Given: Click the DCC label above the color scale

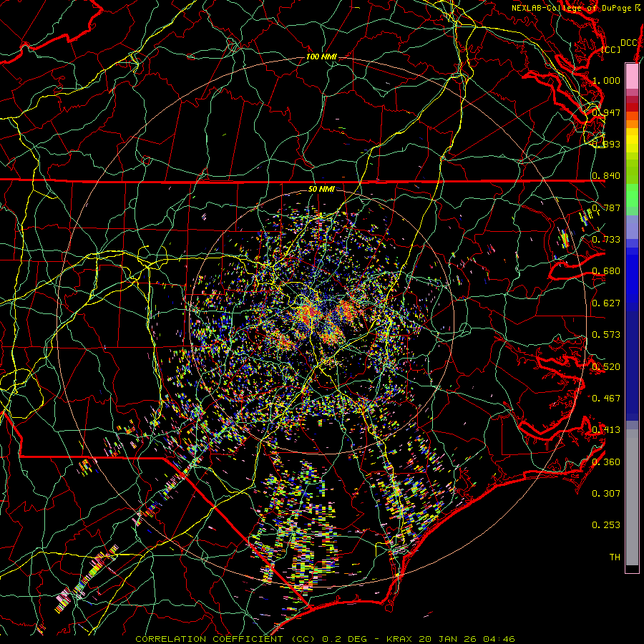Looking at the screenshot, I should point(628,43).
